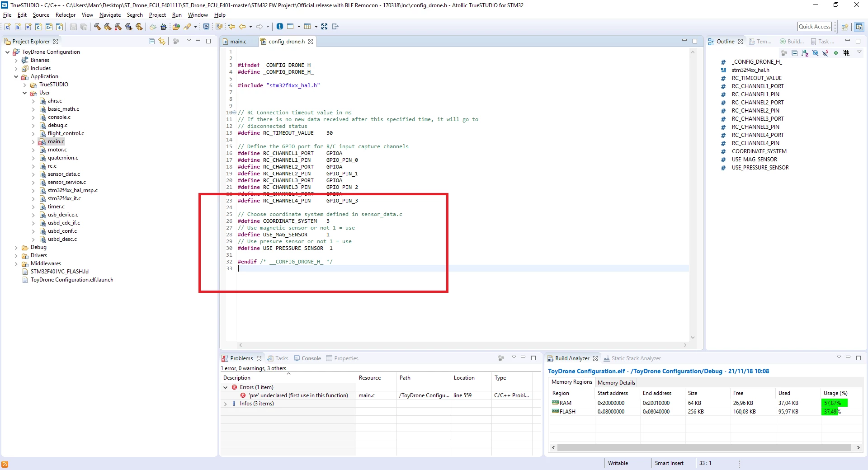
Task: Open the Refactor menu
Action: (x=66, y=15)
